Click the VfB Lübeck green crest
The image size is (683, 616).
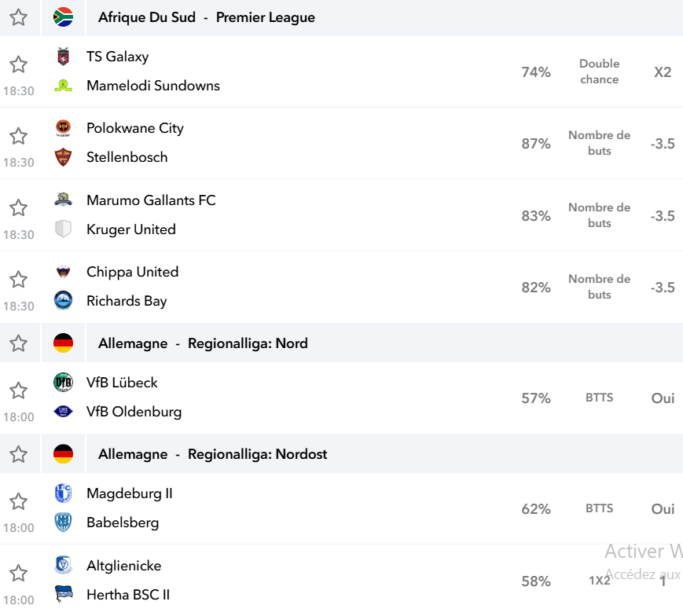click(x=63, y=383)
